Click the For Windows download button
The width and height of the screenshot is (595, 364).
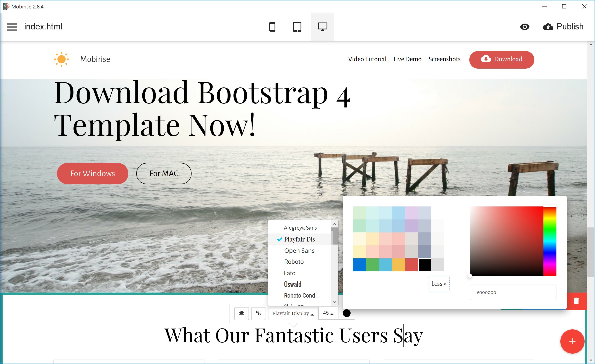click(x=93, y=173)
